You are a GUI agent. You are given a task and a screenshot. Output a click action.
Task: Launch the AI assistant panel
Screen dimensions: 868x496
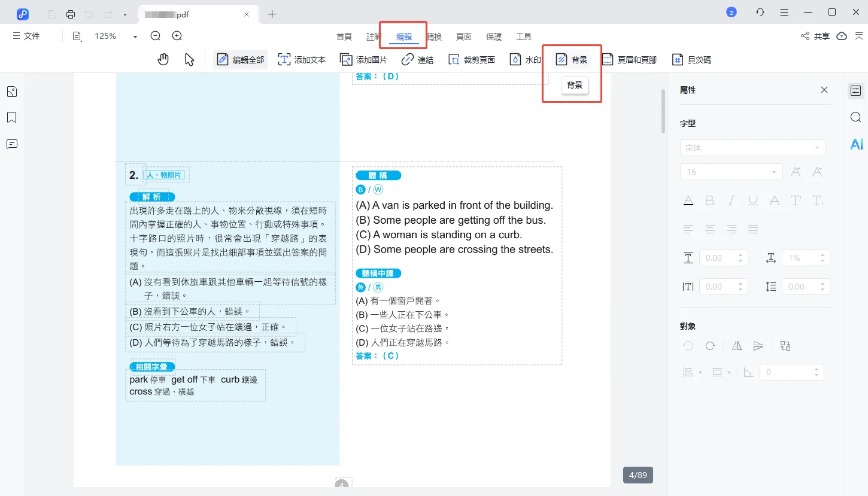pos(856,144)
